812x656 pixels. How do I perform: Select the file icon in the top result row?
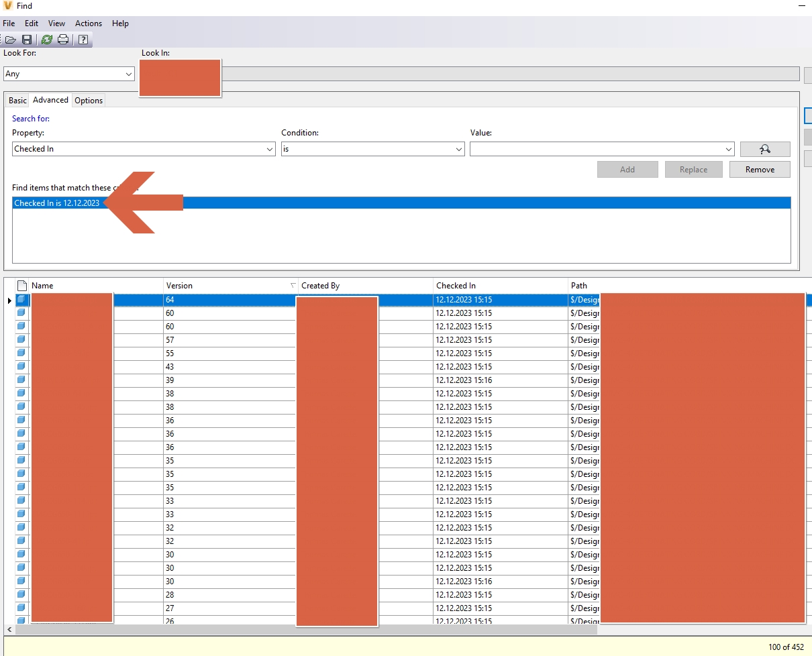(22, 300)
